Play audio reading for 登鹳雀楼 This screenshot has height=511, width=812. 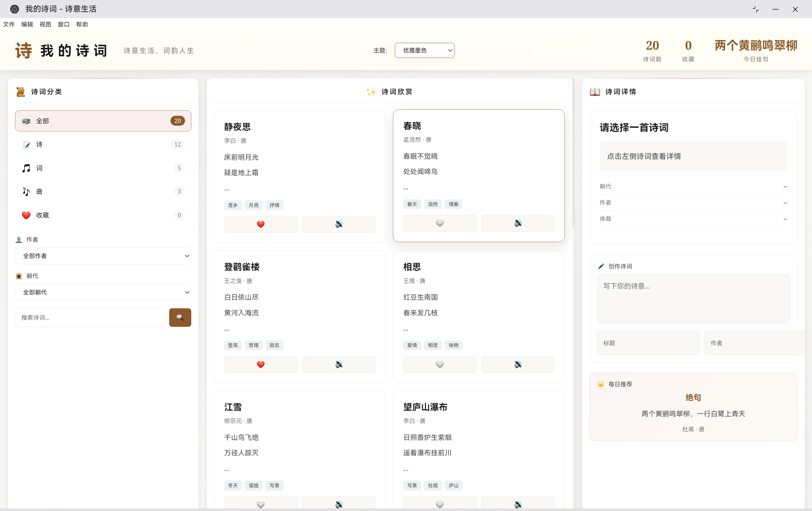[339, 364]
